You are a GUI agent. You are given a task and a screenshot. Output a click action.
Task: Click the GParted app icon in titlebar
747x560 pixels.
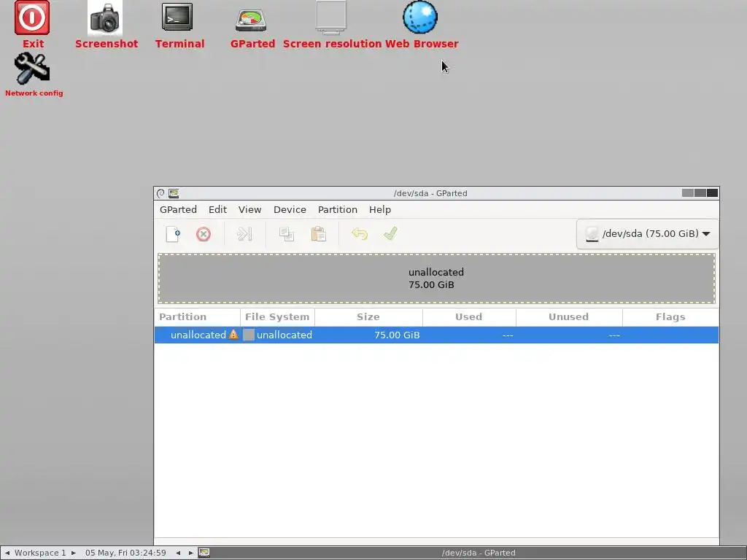[174, 192]
